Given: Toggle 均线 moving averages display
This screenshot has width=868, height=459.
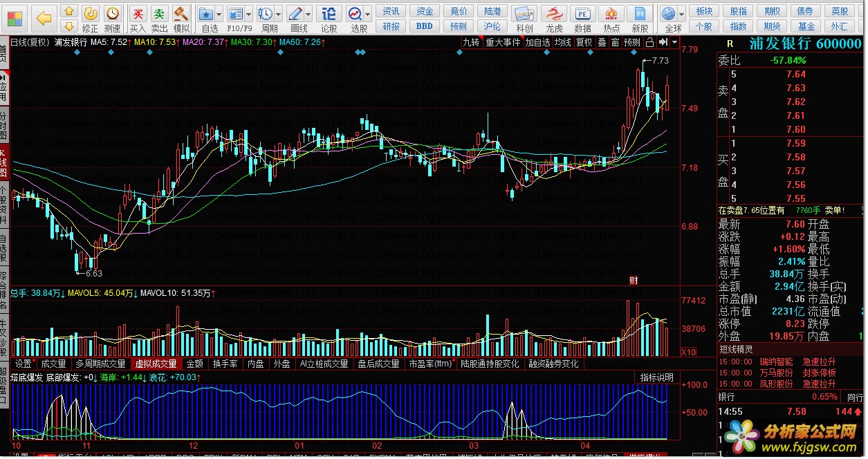Looking at the screenshot, I should point(563,42).
